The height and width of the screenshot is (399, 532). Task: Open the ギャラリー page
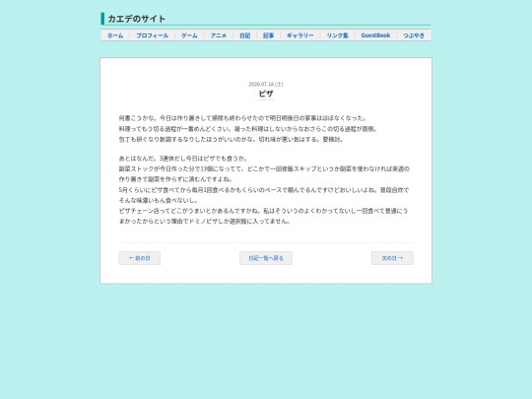(299, 35)
